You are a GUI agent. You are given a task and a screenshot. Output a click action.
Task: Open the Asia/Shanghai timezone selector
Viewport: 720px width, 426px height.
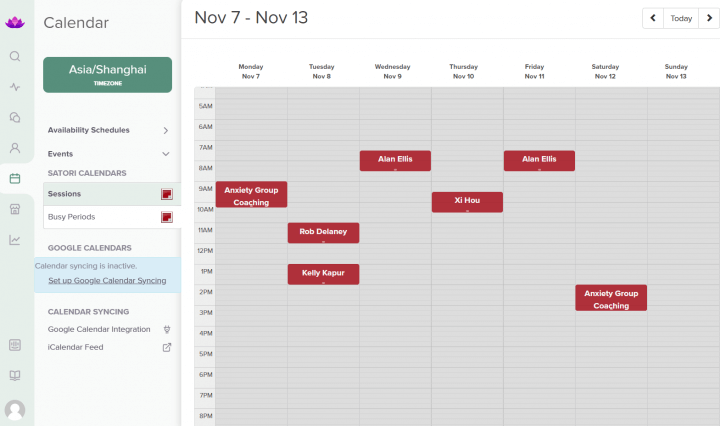(107, 75)
